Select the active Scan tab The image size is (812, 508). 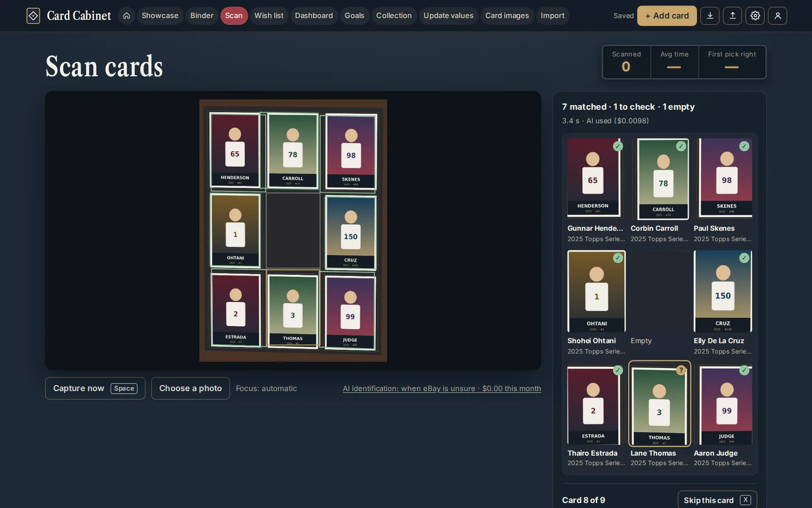[234, 16]
